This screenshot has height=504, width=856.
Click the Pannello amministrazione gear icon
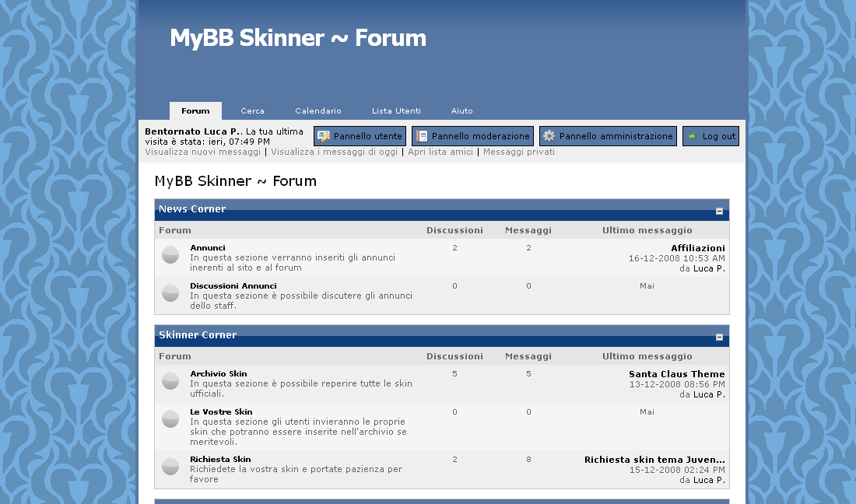click(x=549, y=136)
